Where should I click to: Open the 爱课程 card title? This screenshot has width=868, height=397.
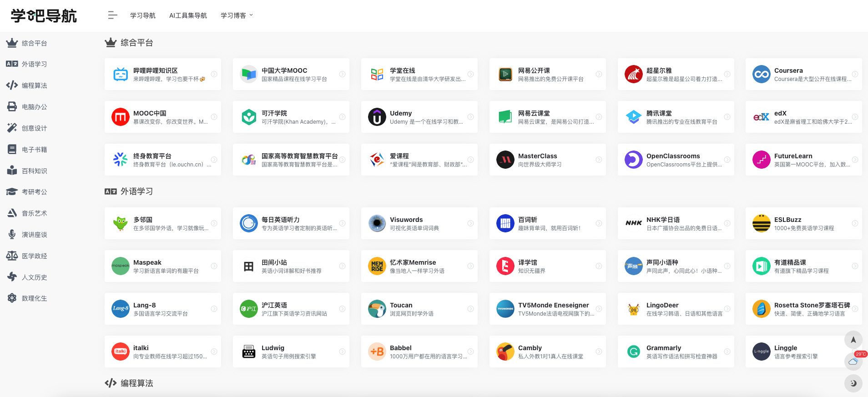[x=399, y=156]
